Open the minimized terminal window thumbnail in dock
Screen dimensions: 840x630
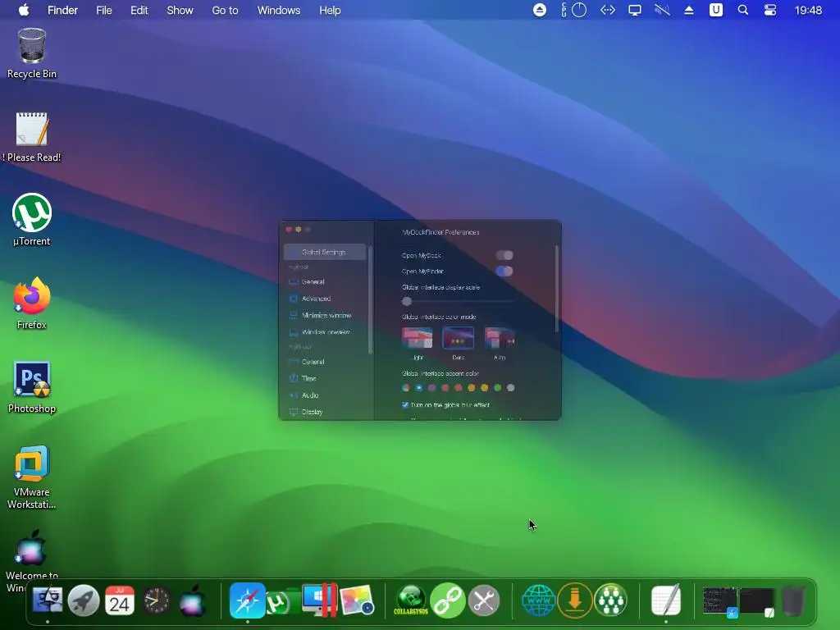[x=720, y=600]
